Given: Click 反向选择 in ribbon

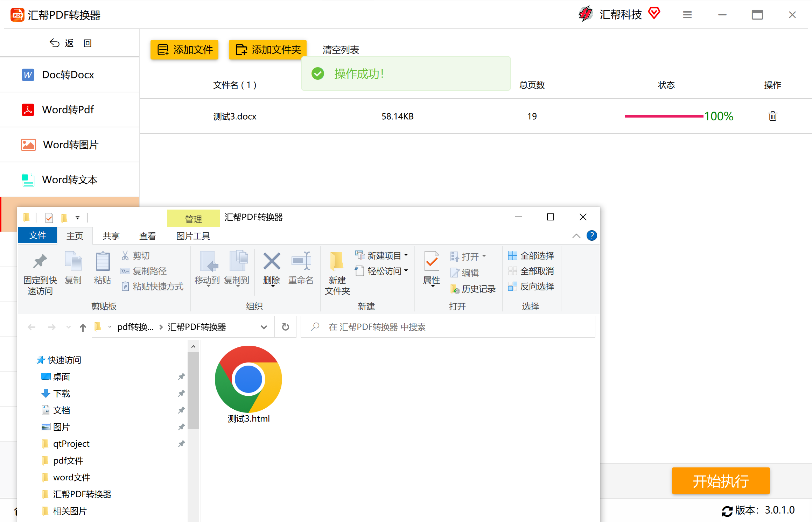Looking at the screenshot, I should click(531, 286).
